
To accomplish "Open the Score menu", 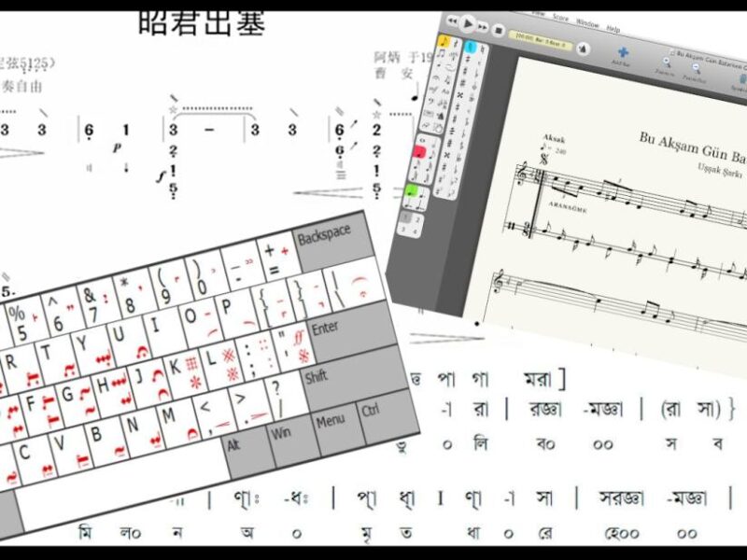I will pyautogui.click(x=560, y=17).
